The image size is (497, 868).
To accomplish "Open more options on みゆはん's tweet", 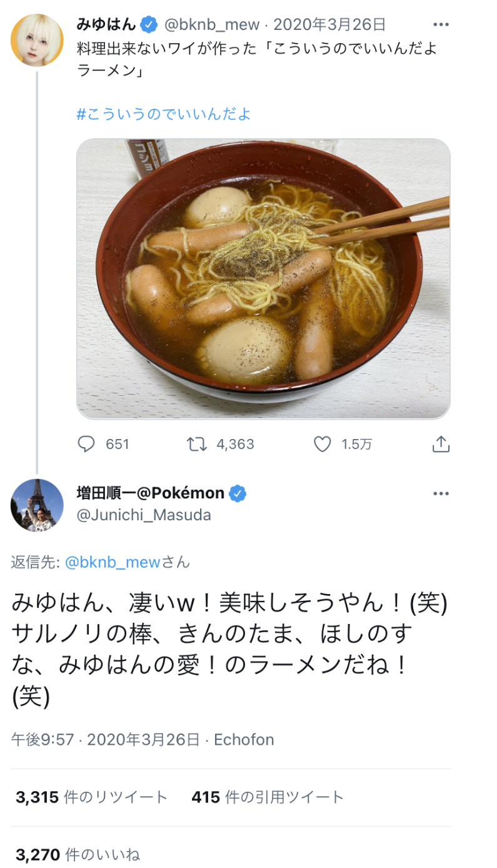I will [x=441, y=25].
